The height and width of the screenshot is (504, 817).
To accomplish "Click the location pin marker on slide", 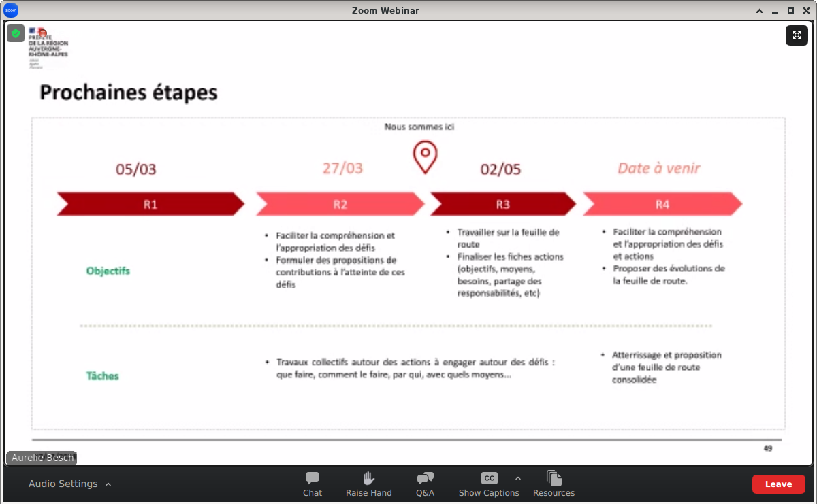I will pos(426,157).
